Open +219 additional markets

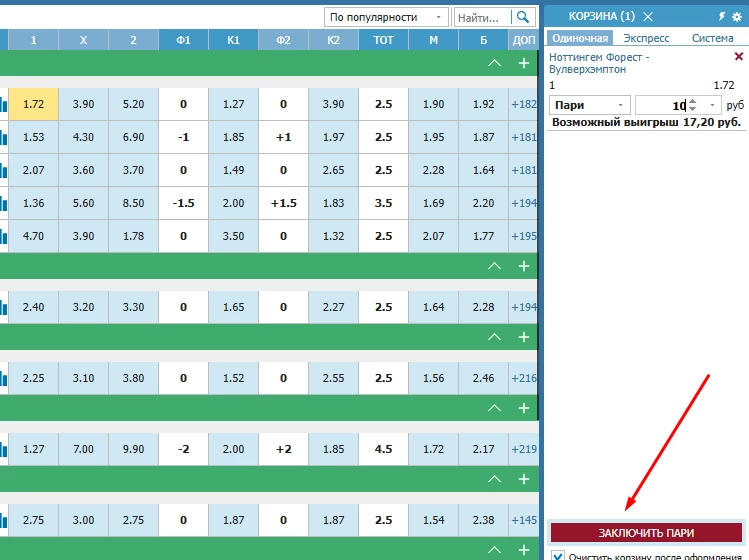pos(524,449)
